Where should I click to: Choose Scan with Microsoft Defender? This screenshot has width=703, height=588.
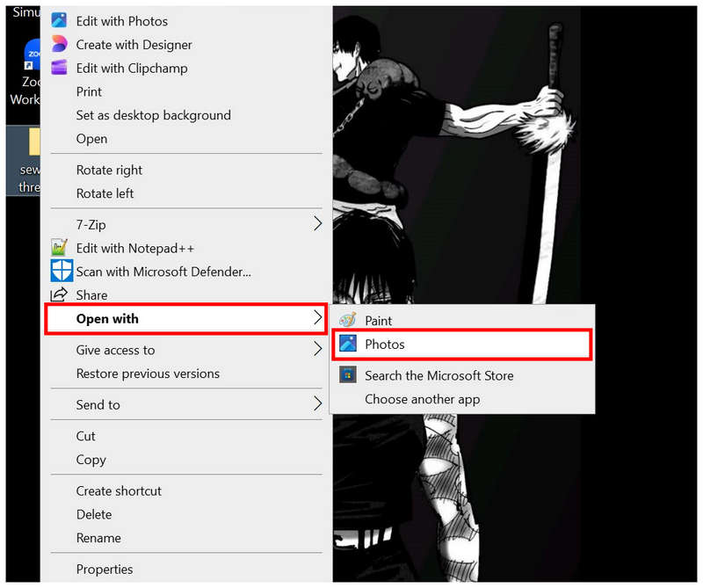tap(186, 272)
